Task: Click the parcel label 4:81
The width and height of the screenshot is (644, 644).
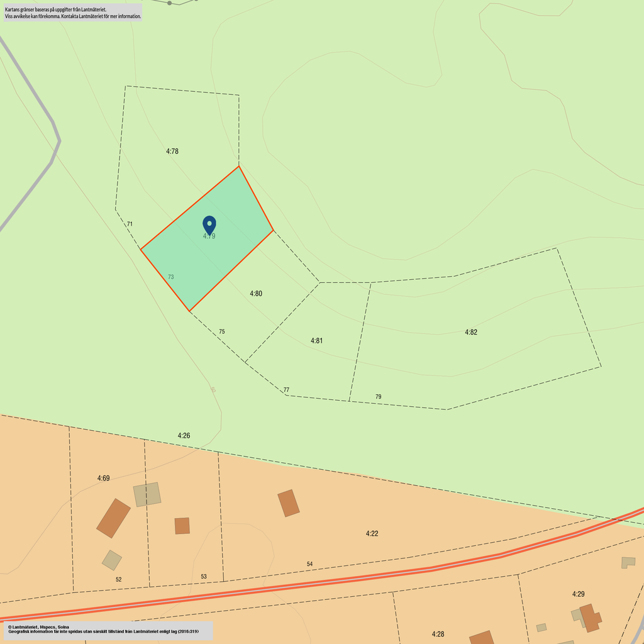Action: (317, 341)
